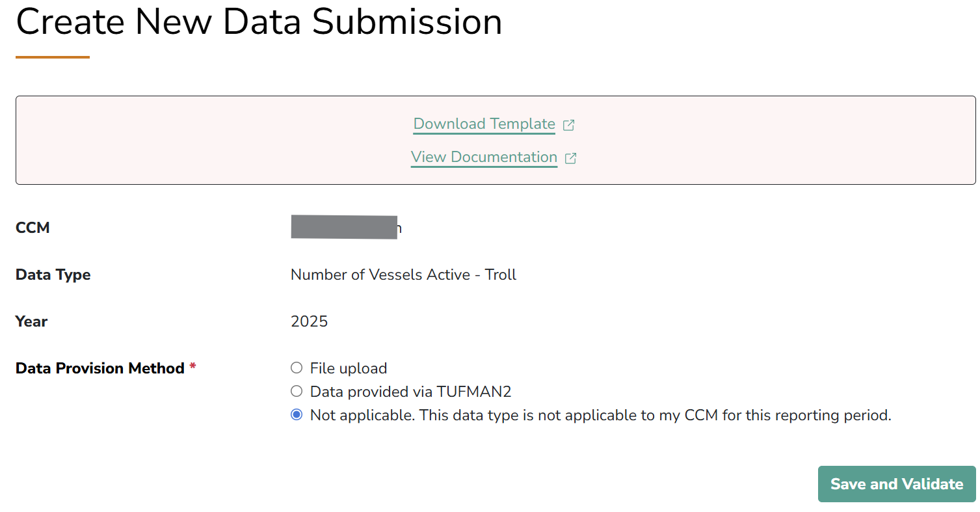The width and height of the screenshot is (980, 512).
Task: Choose the TUFMAN2 radio button
Action: tap(297, 392)
